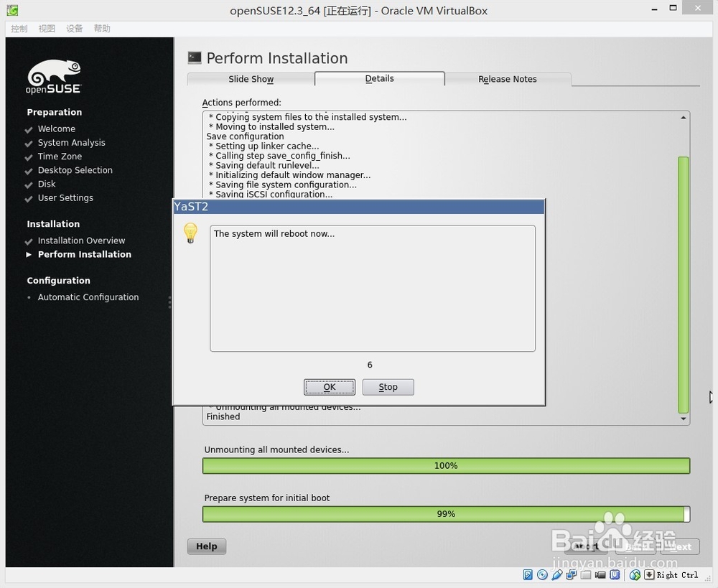Click the network adapters icon in status bar

[x=572, y=575]
